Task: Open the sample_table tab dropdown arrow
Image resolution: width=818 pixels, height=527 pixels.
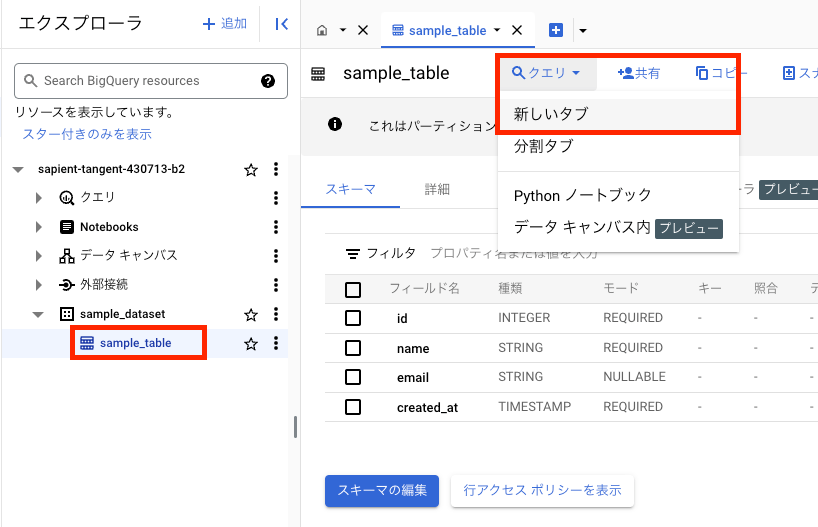Action: point(497,30)
